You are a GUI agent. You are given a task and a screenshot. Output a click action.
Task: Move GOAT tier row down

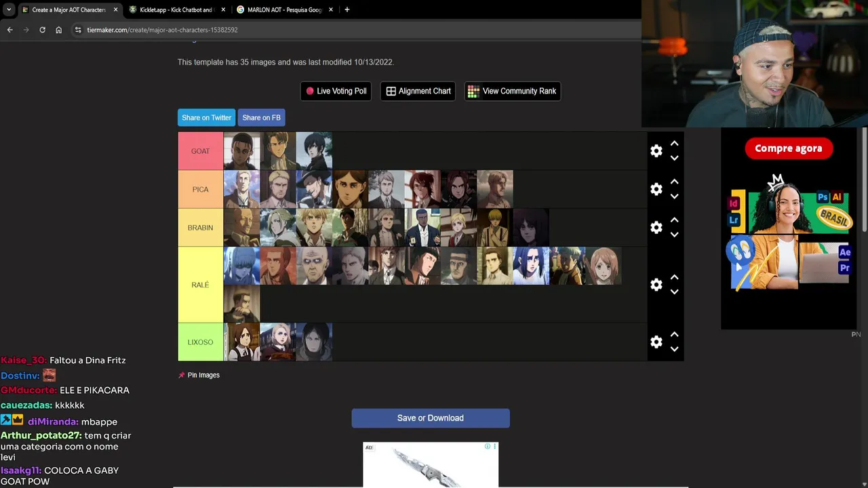674,158
